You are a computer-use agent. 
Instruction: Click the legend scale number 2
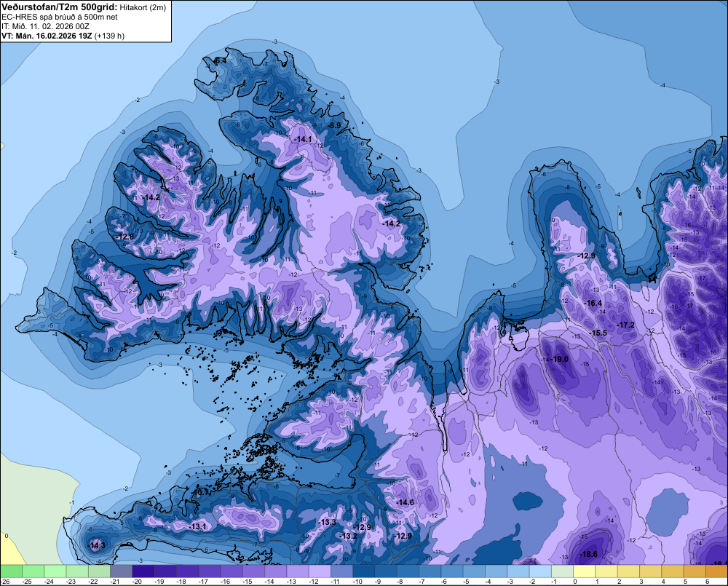tap(620, 582)
